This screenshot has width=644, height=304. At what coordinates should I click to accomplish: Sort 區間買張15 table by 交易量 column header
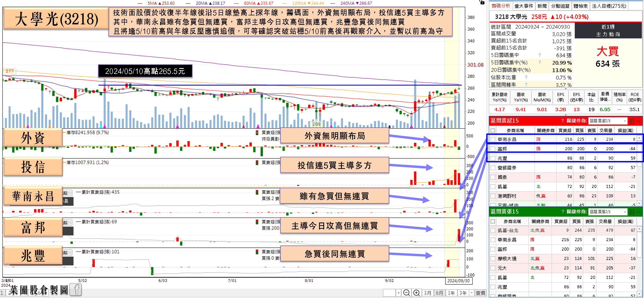coord(605,221)
